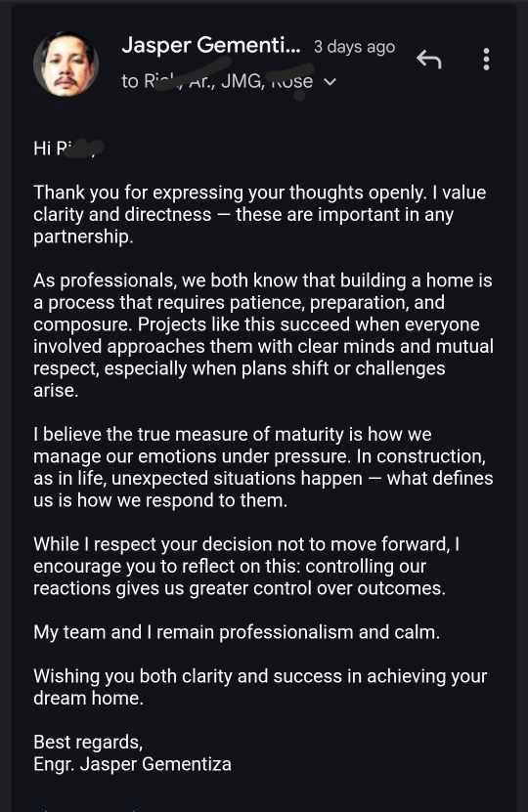Click the greeting line starting with Hi
Screen dimensions: 528x812
pyautogui.click(x=68, y=149)
